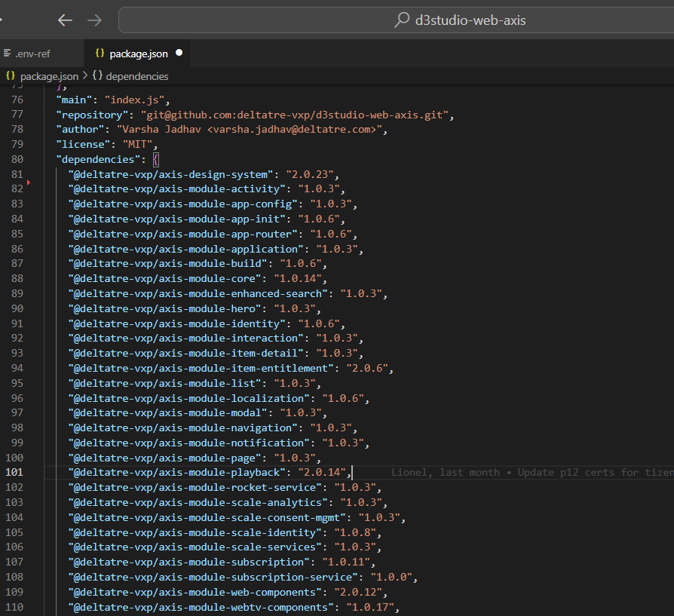Click the dependencies breadcrumb braces icon

(x=97, y=75)
